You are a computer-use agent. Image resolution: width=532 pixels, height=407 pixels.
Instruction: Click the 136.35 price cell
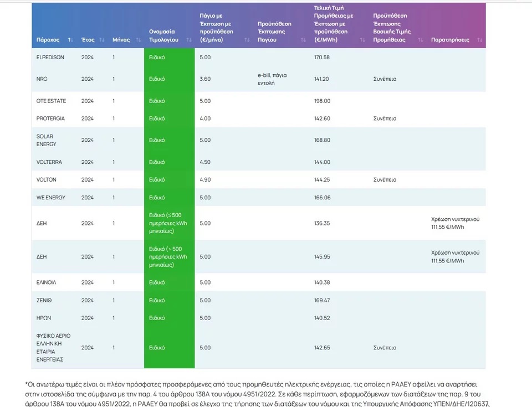(x=321, y=223)
